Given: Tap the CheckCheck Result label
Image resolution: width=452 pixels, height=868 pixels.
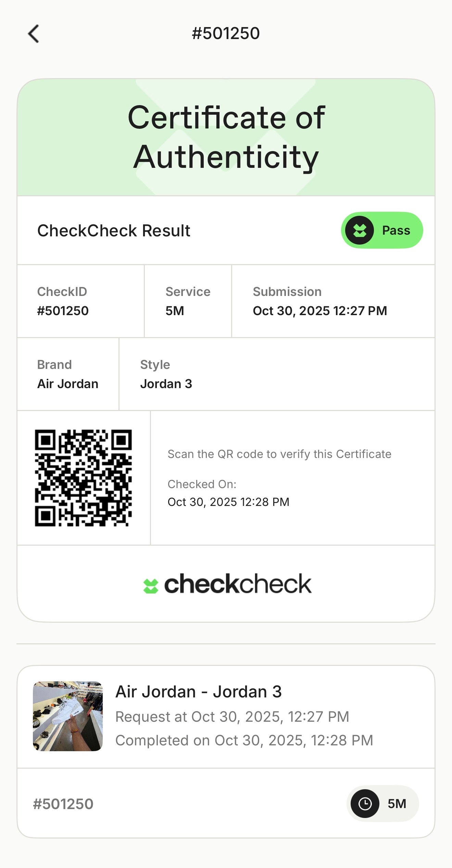Looking at the screenshot, I should 114,231.
